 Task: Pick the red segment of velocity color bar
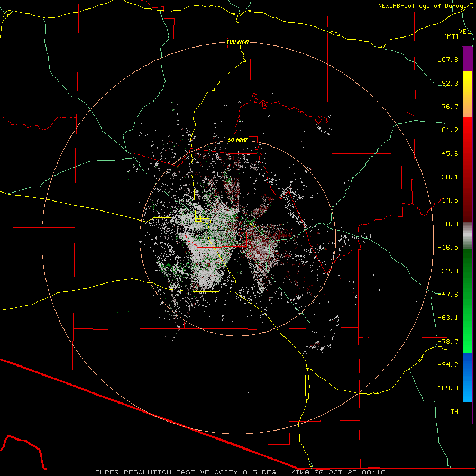click(467, 169)
